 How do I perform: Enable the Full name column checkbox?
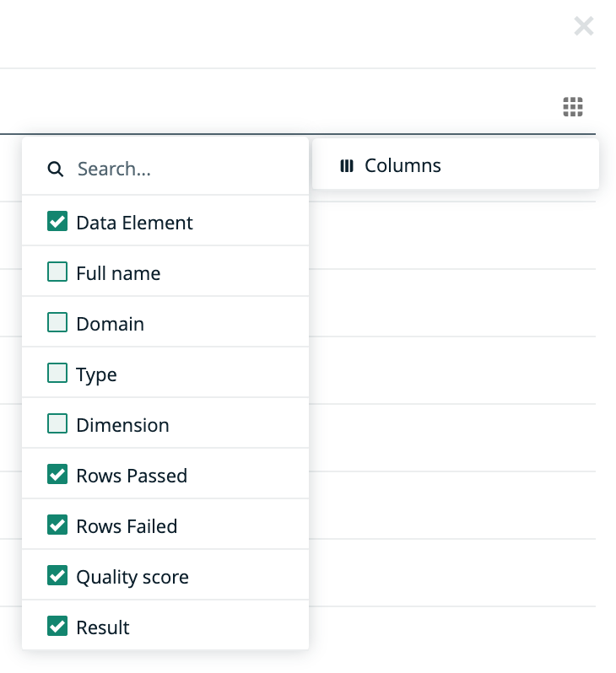tap(57, 272)
